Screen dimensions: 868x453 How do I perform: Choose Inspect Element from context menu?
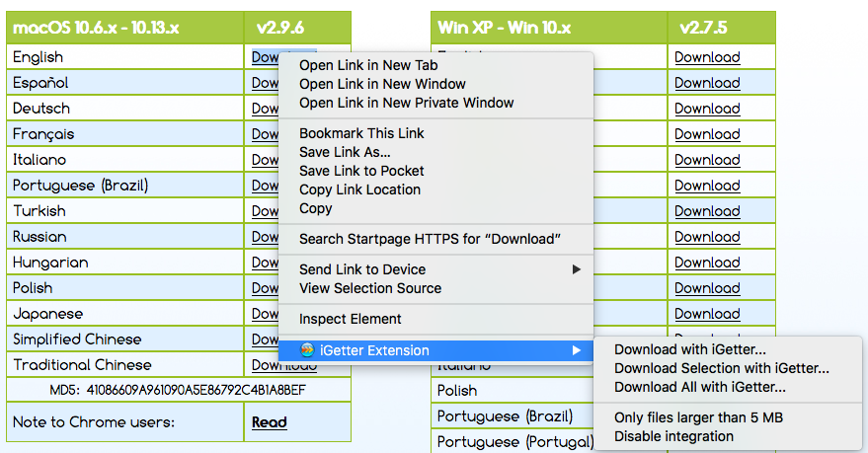point(350,319)
